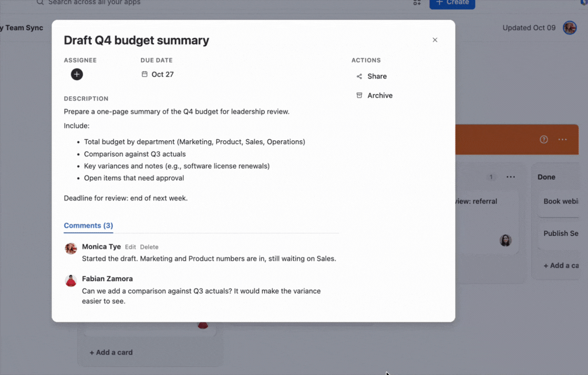Click the 'Team Sync' board title
Viewport: 588px width, 375px height.
(x=24, y=28)
